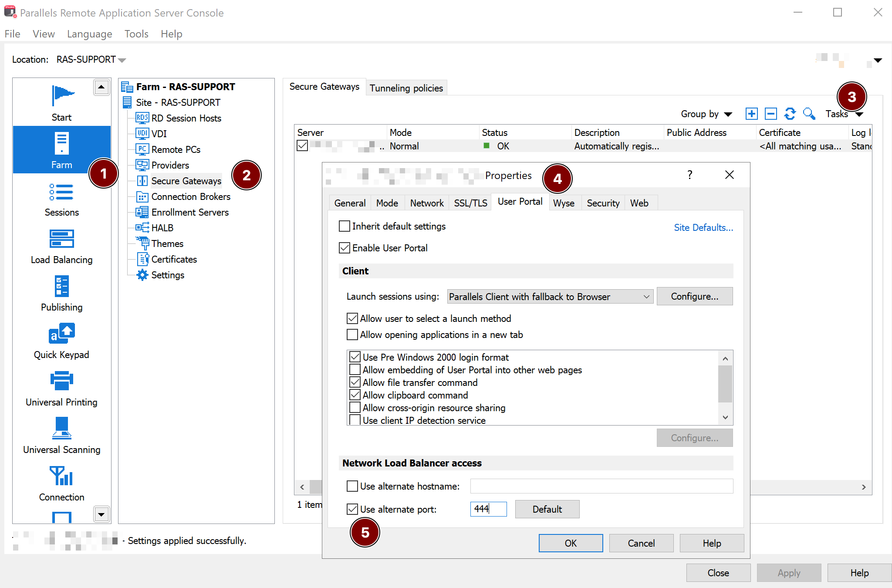Click sidebar scroll down arrow

(101, 514)
